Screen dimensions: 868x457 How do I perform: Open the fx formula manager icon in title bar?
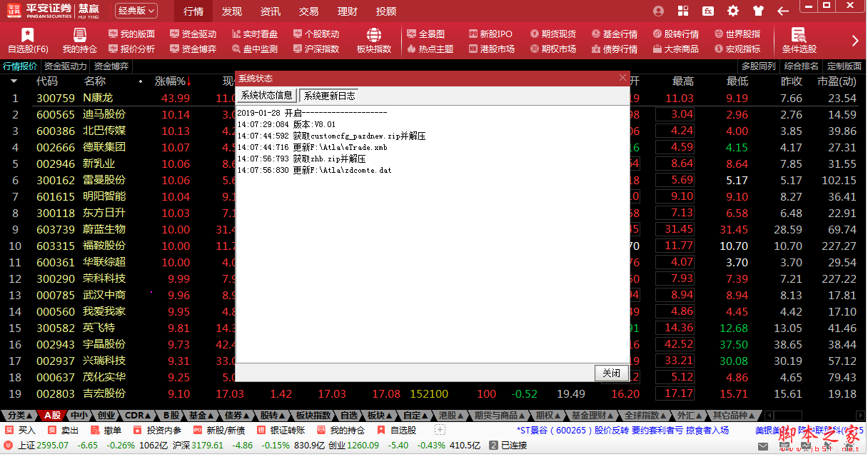(x=708, y=11)
